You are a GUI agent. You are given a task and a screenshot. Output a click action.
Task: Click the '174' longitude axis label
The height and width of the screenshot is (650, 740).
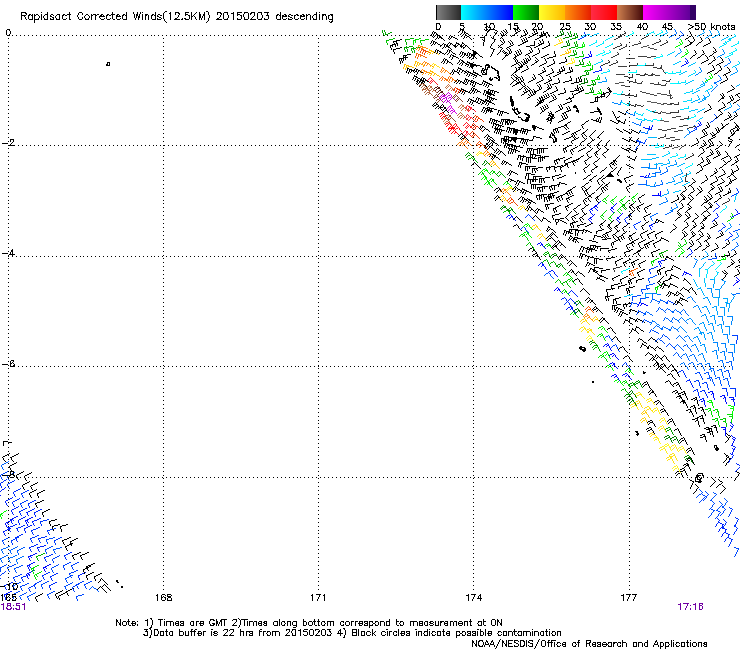pos(473,598)
